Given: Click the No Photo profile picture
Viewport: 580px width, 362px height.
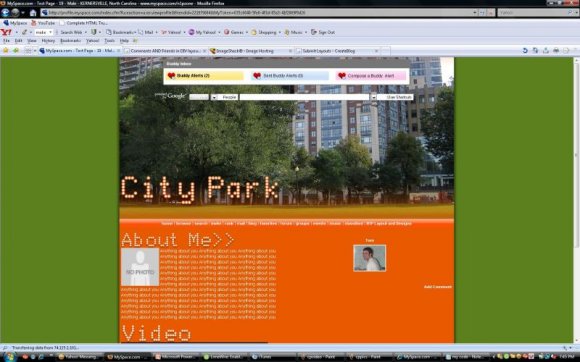Looking at the screenshot, I should click(x=140, y=267).
